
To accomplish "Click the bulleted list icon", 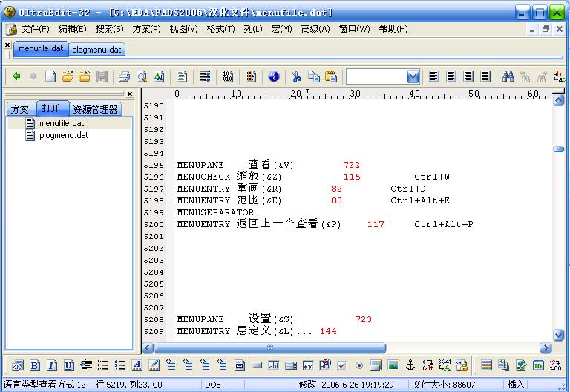I will (103, 365).
